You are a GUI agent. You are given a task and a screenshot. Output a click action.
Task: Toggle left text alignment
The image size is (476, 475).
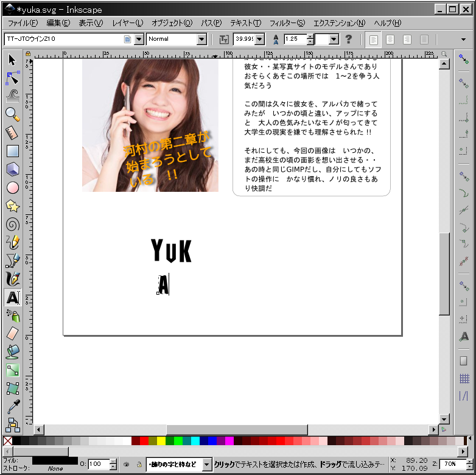[x=373, y=39]
